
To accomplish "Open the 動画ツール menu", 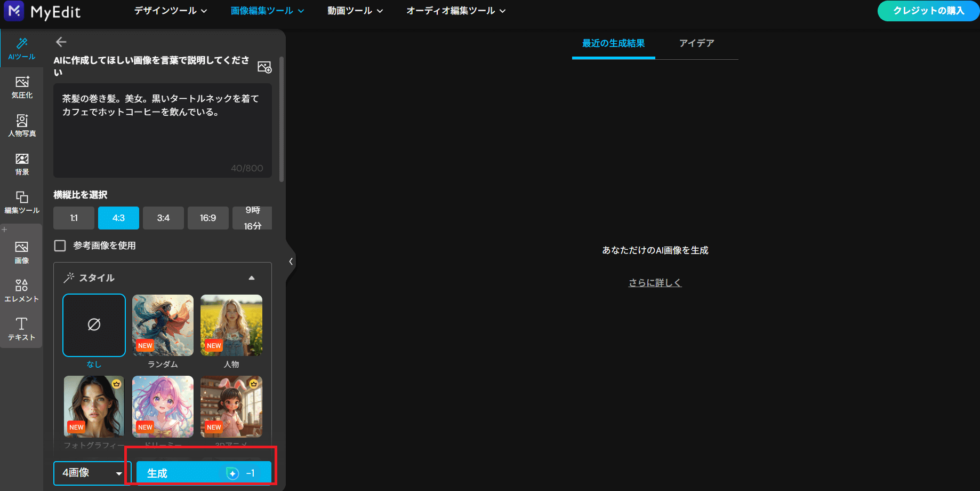I will pyautogui.click(x=355, y=11).
